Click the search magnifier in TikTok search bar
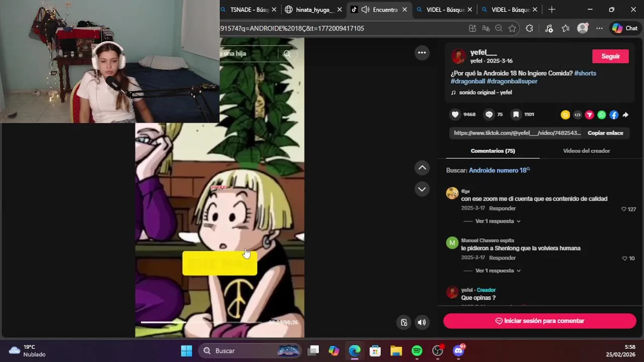This screenshot has height=362, width=644. coord(287,54)
